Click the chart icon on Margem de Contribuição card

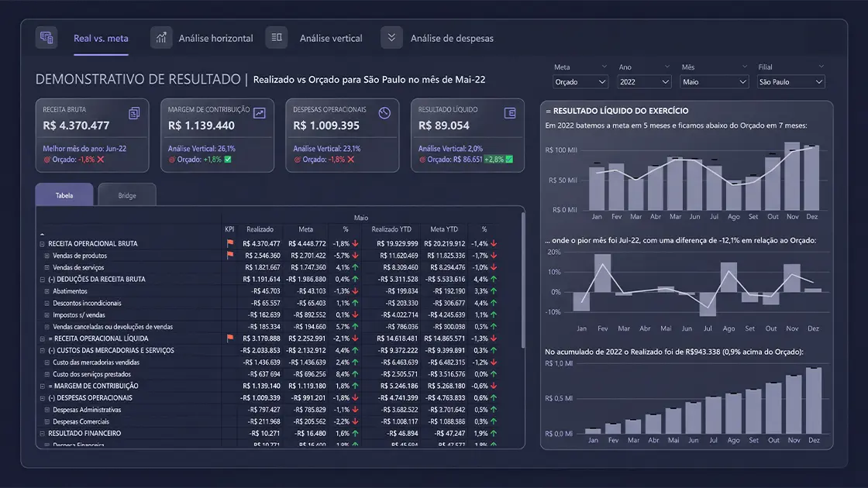click(x=259, y=113)
